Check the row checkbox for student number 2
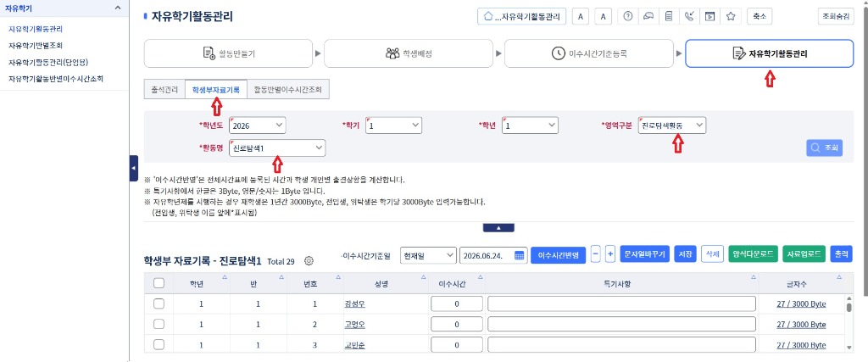868x362 pixels. (159, 324)
